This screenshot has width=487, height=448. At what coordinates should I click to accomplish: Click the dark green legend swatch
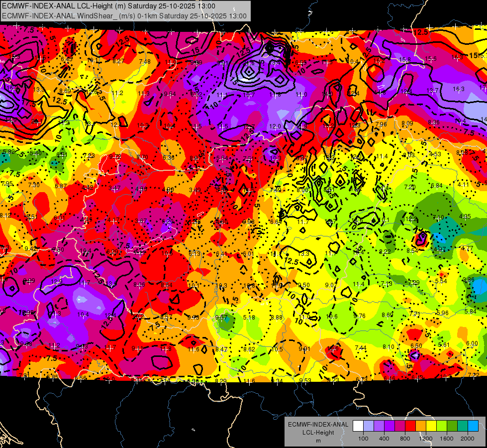(452, 426)
